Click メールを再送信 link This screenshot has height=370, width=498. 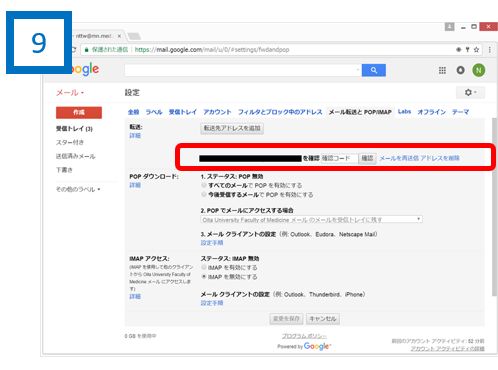(399, 158)
